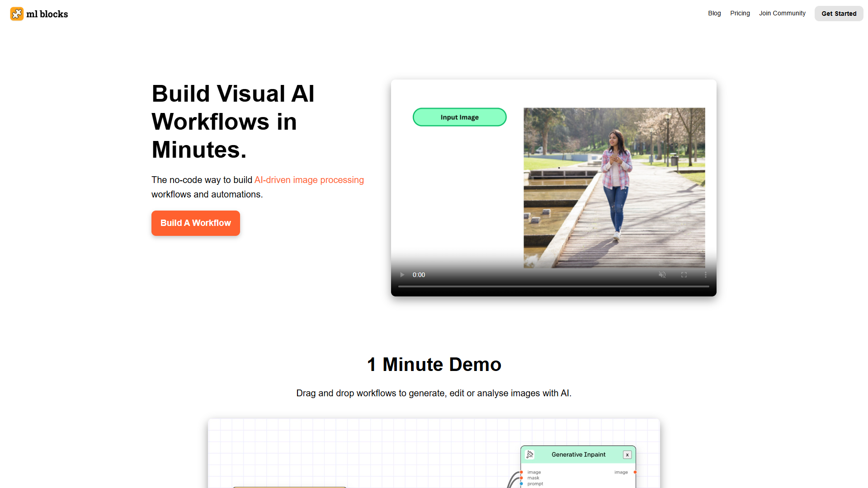Click the prompt input port dot
This screenshot has height=488, width=868.
(x=521, y=483)
